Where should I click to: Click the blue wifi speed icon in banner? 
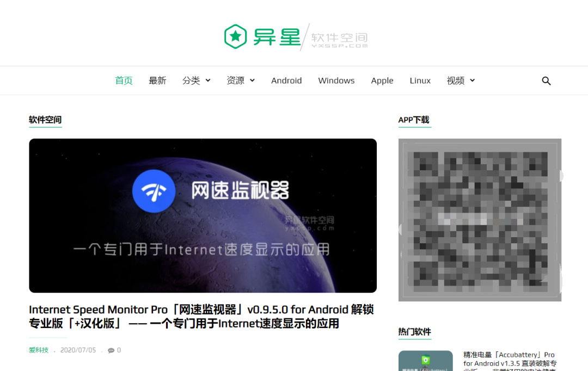[x=154, y=191]
